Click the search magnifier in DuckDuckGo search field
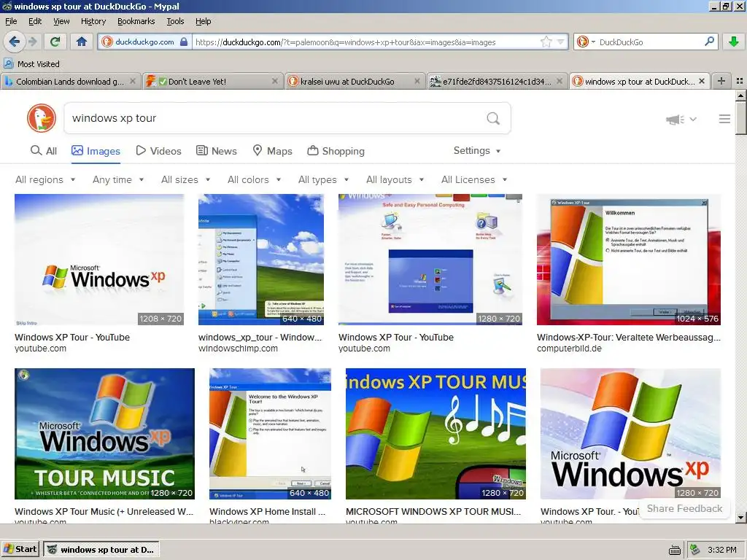Image resolution: width=747 pixels, height=560 pixels. [493, 118]
